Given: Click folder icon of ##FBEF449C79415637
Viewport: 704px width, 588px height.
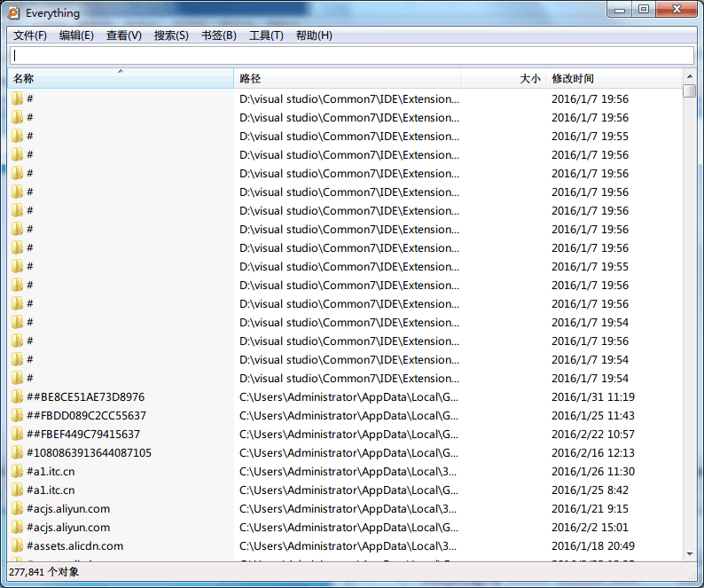Looking at the screenshot, I should pyautogui.click(x=17, y=435).
